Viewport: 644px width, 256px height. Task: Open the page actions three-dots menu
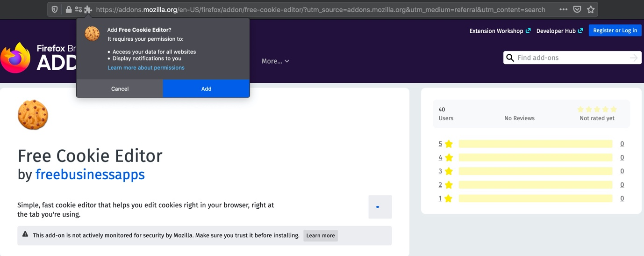pyautogui.click(x=563, y=9)
